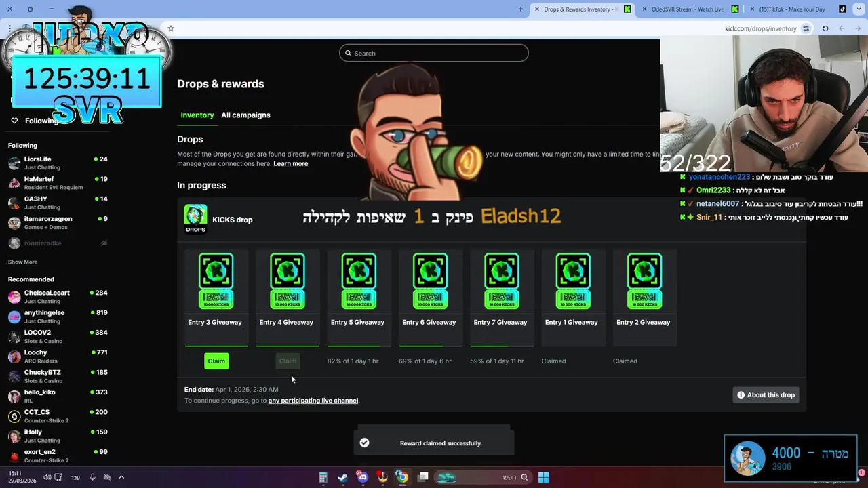This screenshot has height=488, width=868.
Task: Open site settings icon beside kick.com URL
Action: tap(806, 28)
